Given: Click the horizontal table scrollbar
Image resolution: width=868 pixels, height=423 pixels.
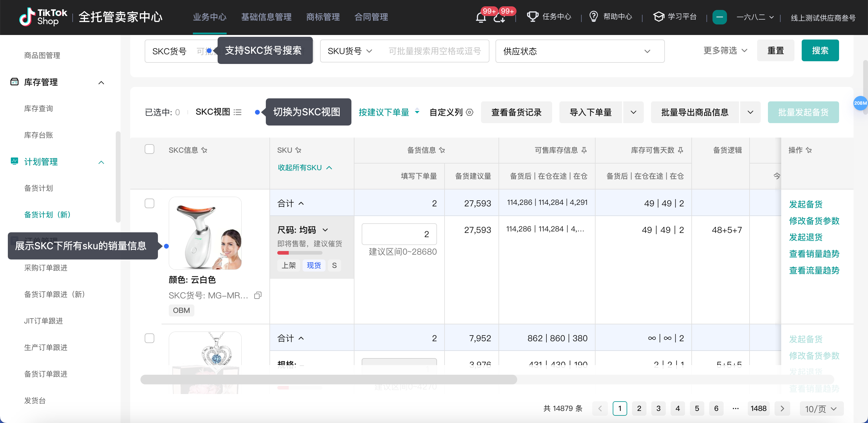Looking at the screenshot, I should tap(329, 380).
